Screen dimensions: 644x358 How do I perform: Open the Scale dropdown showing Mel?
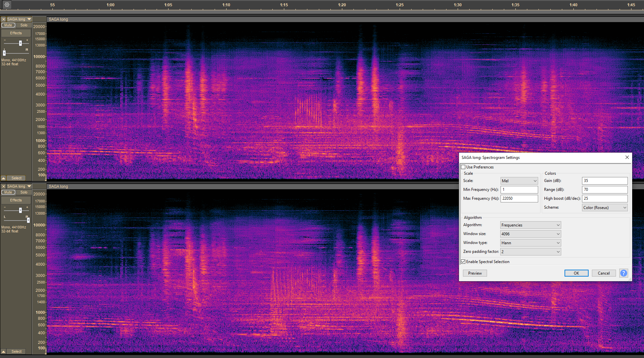[519, 181]
